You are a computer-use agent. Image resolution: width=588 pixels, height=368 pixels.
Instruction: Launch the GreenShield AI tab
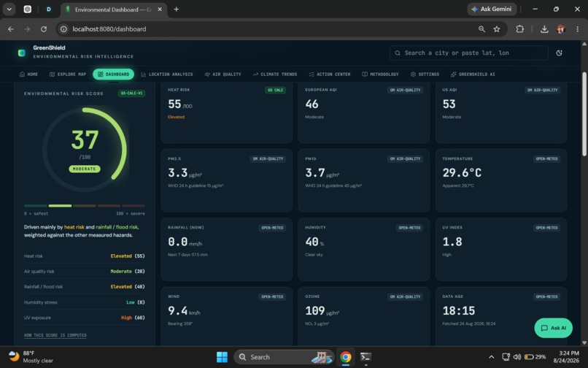473,74
